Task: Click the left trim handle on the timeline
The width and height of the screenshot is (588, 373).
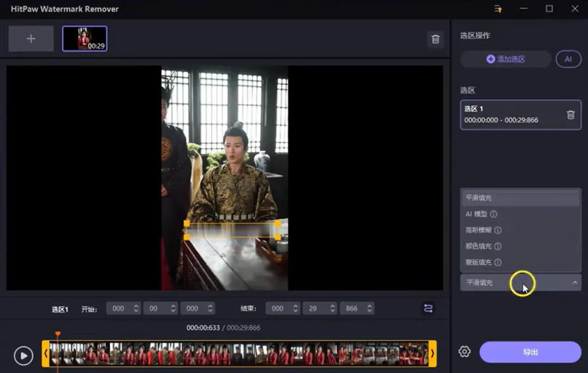Action: 46,353
